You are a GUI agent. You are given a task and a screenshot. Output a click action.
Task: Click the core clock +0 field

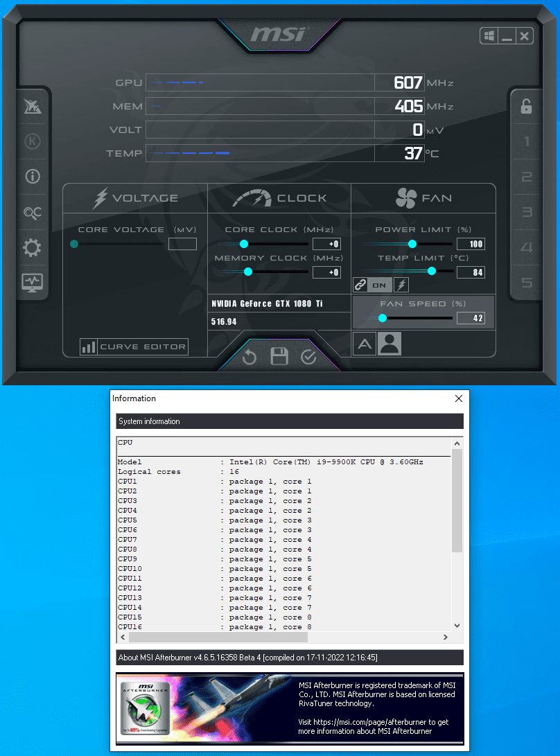[x=327, y=244]
